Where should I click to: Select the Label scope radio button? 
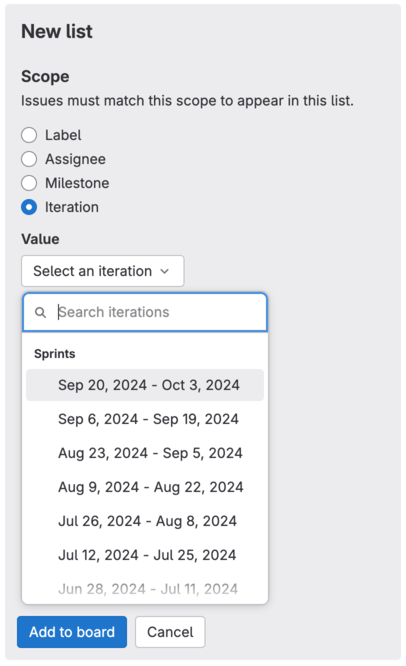[x=29, y=135]
